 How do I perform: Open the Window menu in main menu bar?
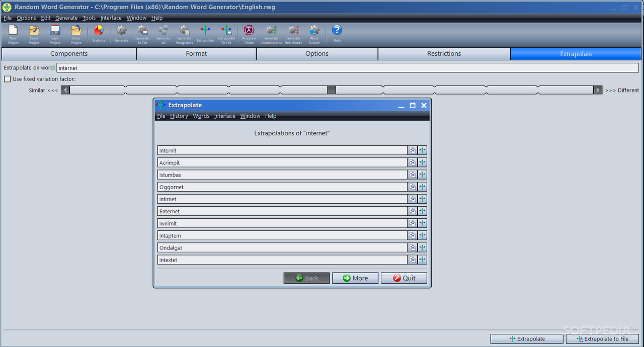(136, 18)
